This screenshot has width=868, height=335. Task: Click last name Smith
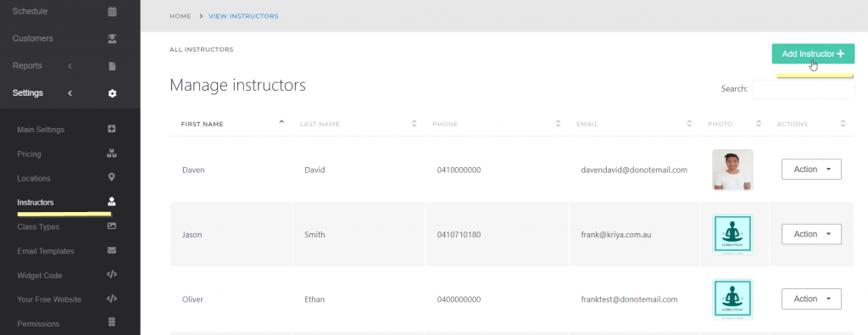click(314, 235)
